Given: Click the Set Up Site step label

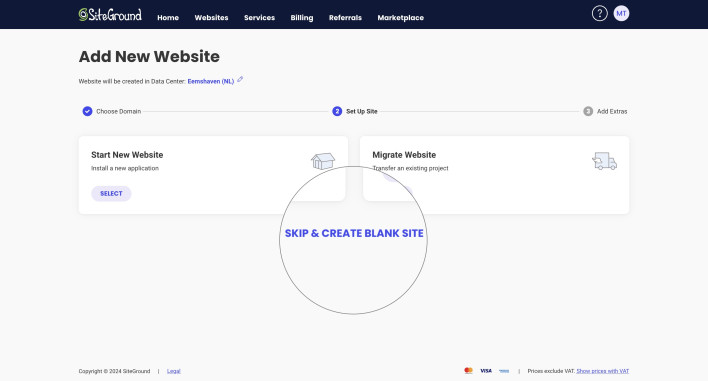Looking at the screenshot, I should 362,111.
